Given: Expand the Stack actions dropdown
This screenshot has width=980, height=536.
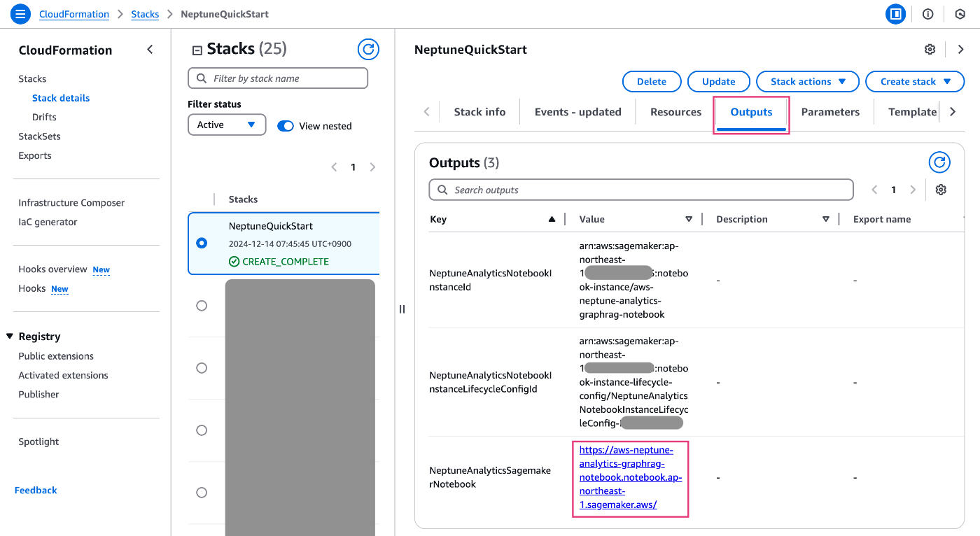Looking at the screenshot, I should coord(808,82).
